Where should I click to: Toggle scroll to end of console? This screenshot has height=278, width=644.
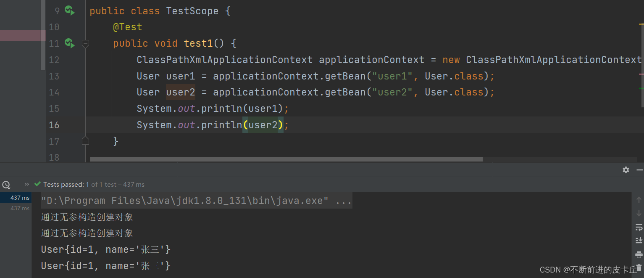(x=639, y=241)
